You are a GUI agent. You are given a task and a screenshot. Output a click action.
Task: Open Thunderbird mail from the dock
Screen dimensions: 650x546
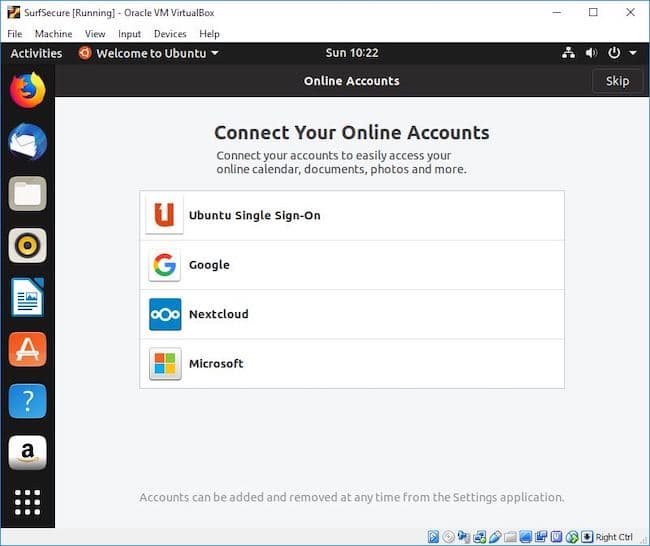pos(27,142)
